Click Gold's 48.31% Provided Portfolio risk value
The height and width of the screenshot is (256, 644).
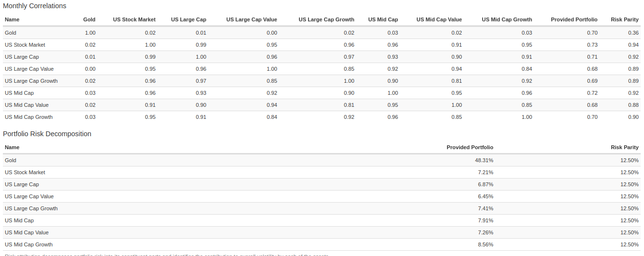click(x=484, y=160)
